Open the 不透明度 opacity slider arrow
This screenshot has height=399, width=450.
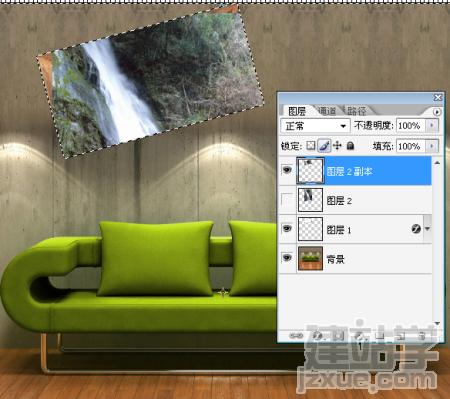tap(432, 126)
